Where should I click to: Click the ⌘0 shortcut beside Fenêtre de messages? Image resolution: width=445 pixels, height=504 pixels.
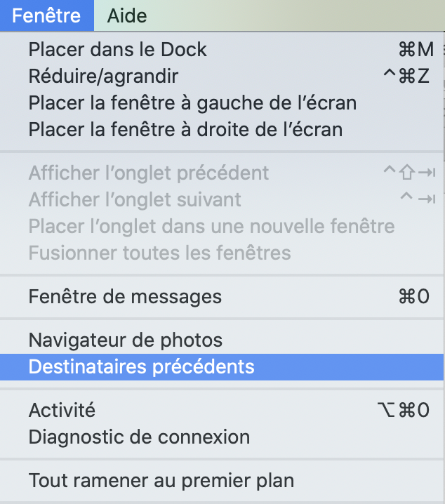[413, 297]
